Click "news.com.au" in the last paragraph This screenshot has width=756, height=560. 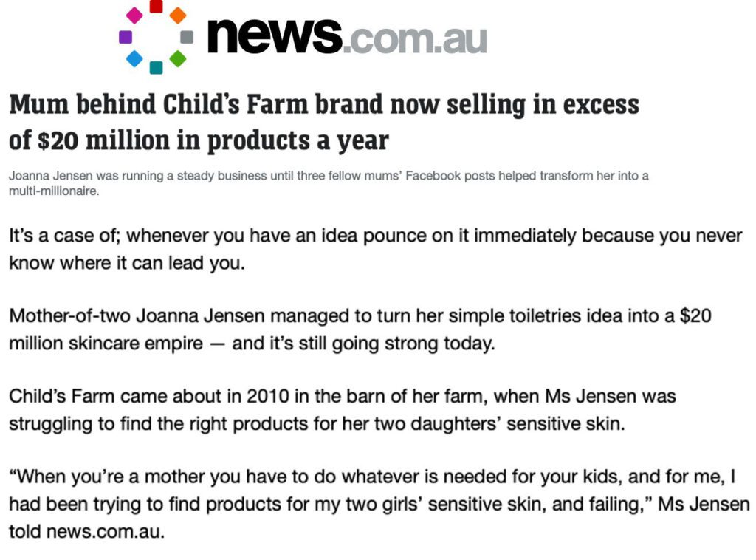[105, 532]
